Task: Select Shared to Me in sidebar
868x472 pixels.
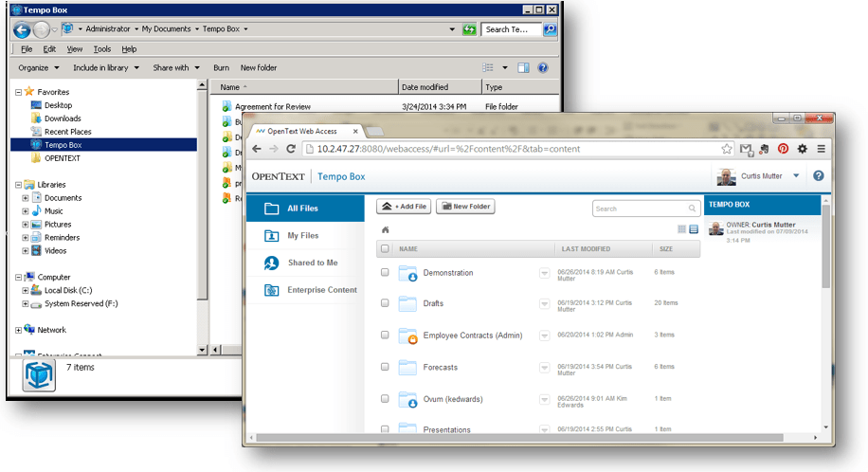Action: tap(305, 263)
